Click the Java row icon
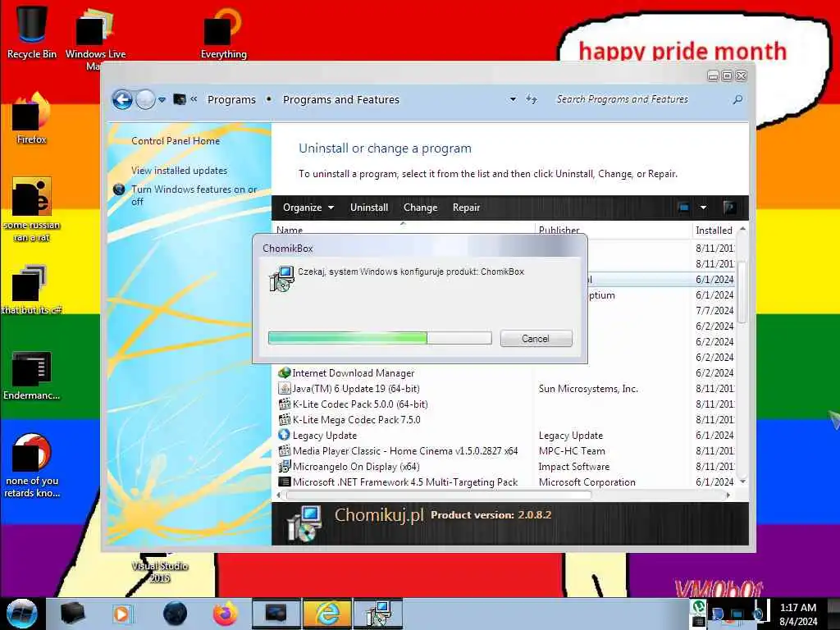 click(x=285, y=388)
